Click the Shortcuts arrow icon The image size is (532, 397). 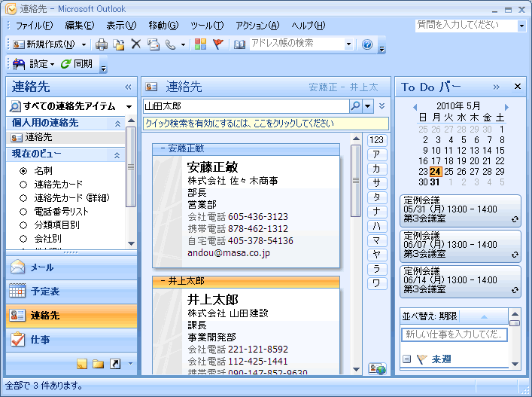pos(115,364)
